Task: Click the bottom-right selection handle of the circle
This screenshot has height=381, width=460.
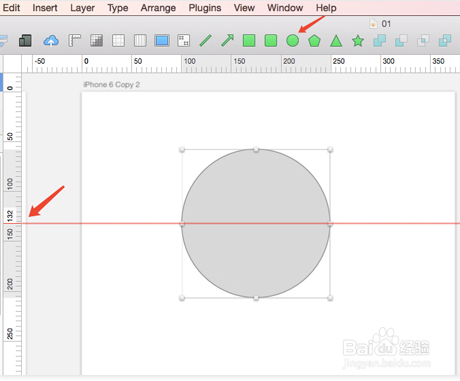Action: coord(330,298)
